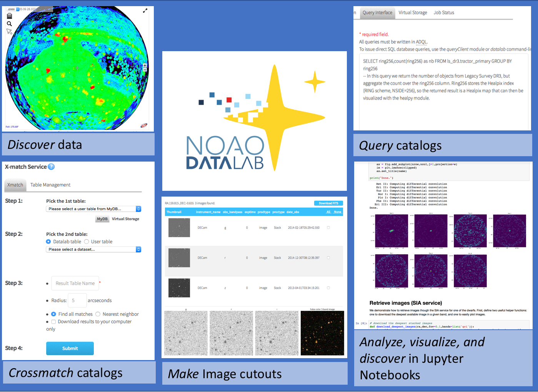Select the Datalab table radio button

click(x=48, y=242)
